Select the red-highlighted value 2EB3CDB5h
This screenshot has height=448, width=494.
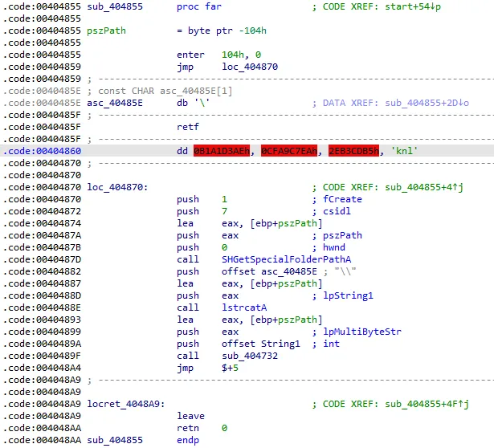353,151
